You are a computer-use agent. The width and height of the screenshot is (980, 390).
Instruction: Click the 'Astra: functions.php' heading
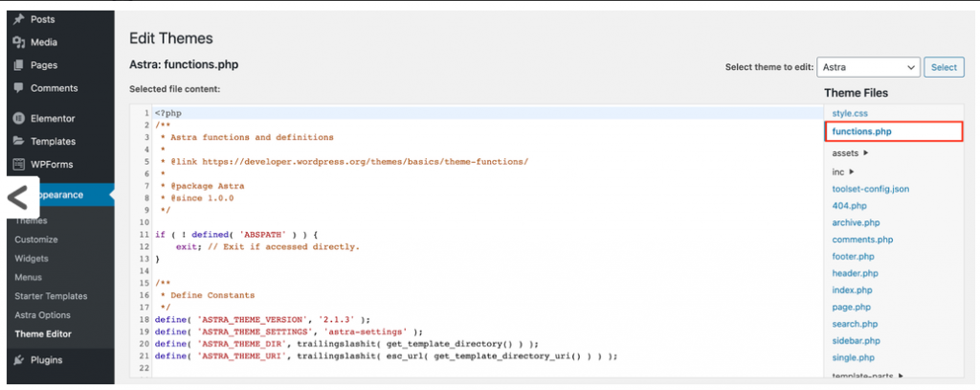coord(184,64)
